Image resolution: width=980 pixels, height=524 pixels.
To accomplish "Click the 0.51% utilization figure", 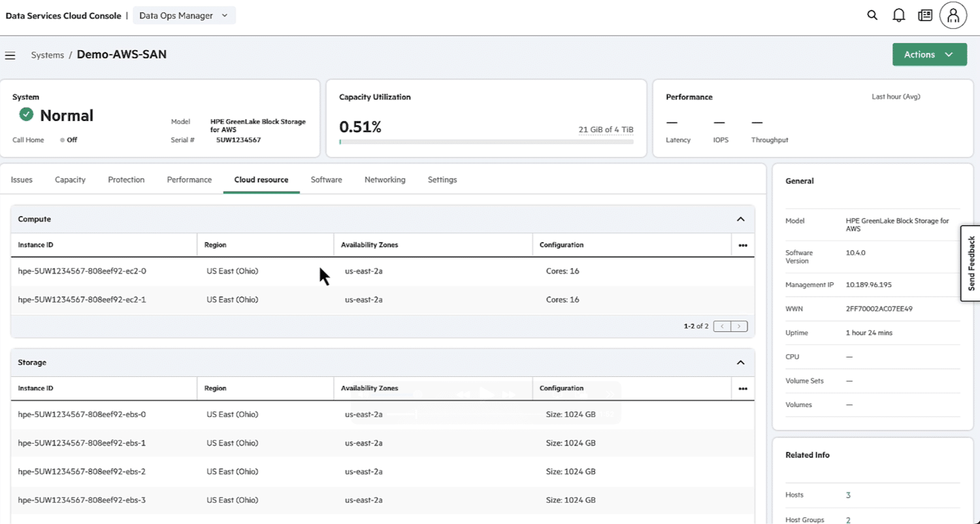I will coord(360,127).
